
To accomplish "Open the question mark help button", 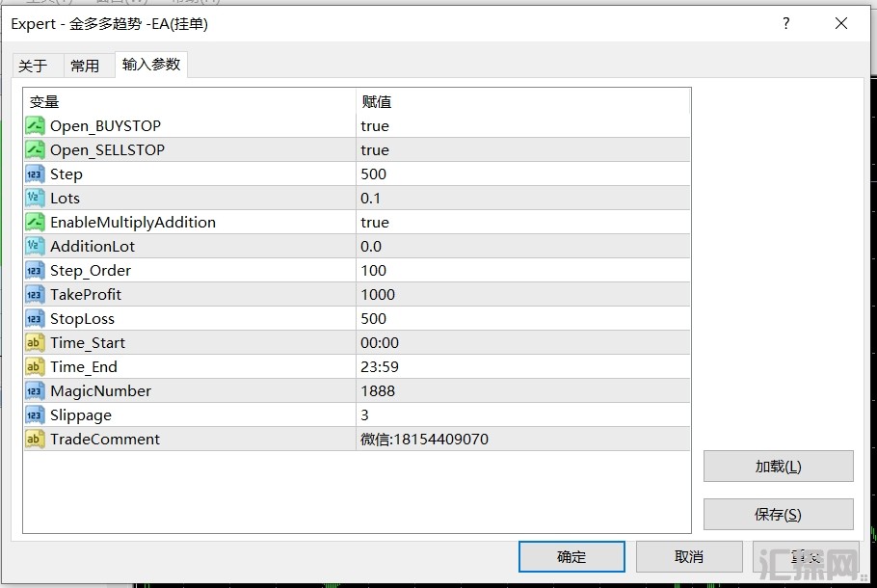I will (785, 23).
